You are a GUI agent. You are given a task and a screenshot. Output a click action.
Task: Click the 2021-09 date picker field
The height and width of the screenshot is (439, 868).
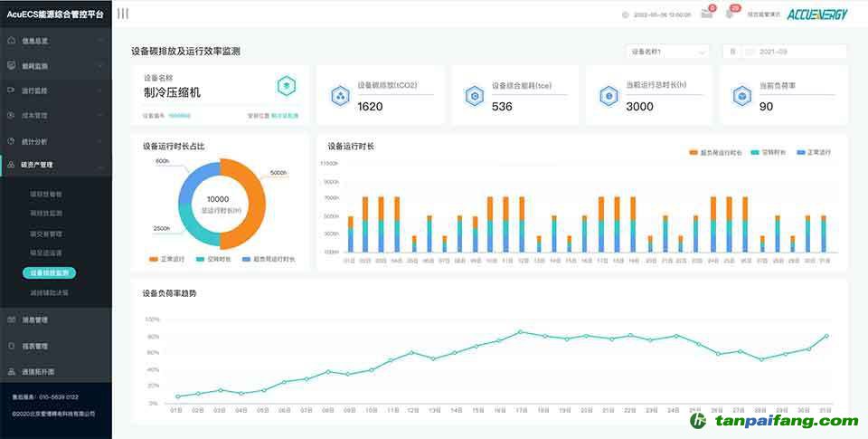click(785, 52)
